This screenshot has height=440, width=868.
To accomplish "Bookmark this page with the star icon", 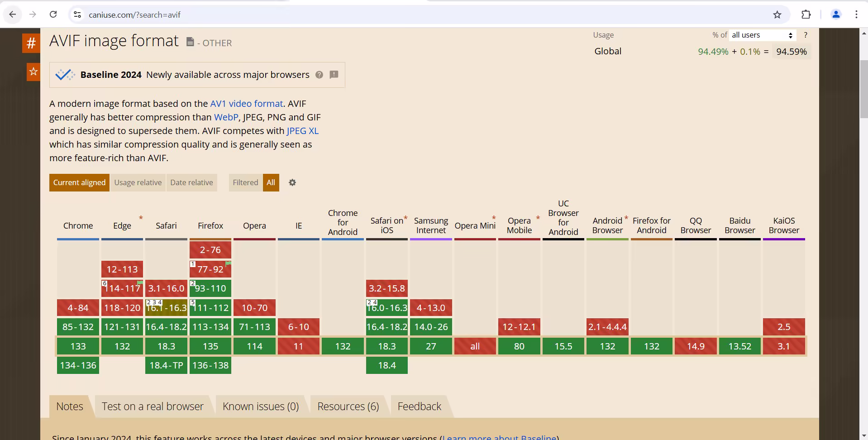I will pyautogui.click(x=777, y=15).
